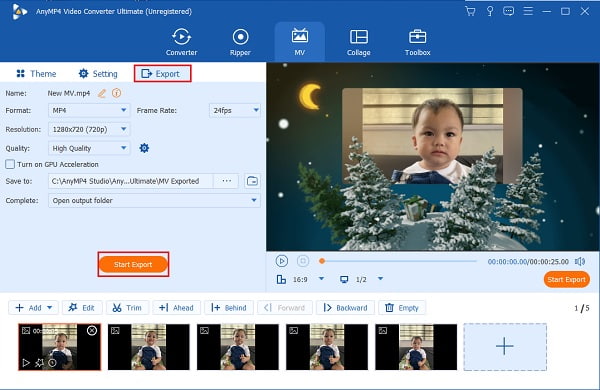Viewport: 600px width, 390px height.
Task: Click the Ahead button
Action: (176, 308)
